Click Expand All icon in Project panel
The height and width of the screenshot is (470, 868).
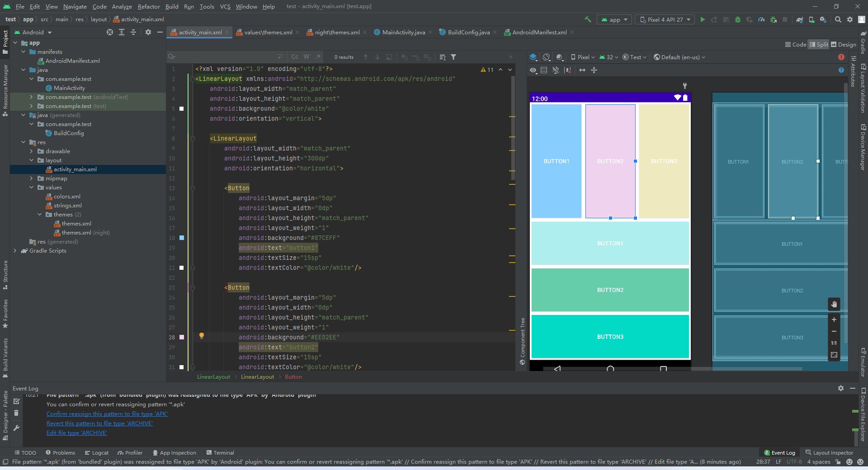(x=122, y=32)
